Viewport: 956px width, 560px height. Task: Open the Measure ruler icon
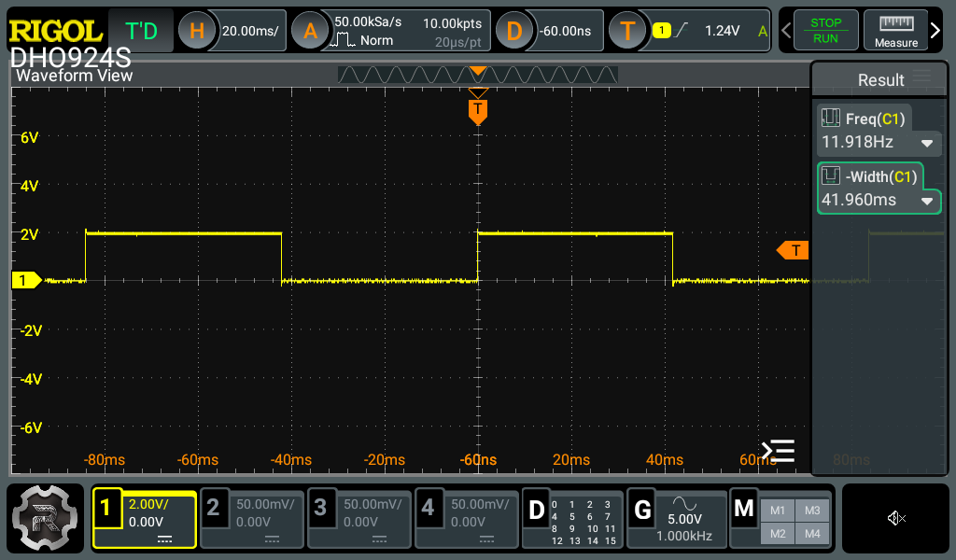(x=895, y=31)
